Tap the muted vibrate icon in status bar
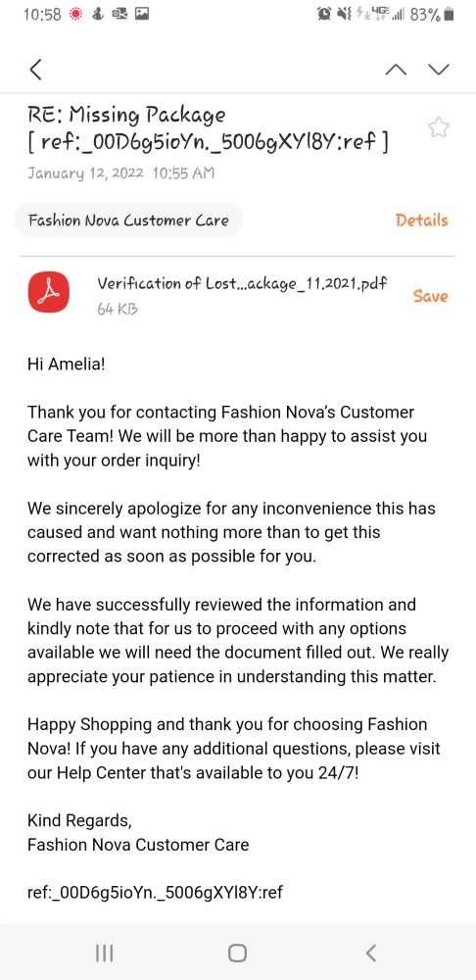 344,15
